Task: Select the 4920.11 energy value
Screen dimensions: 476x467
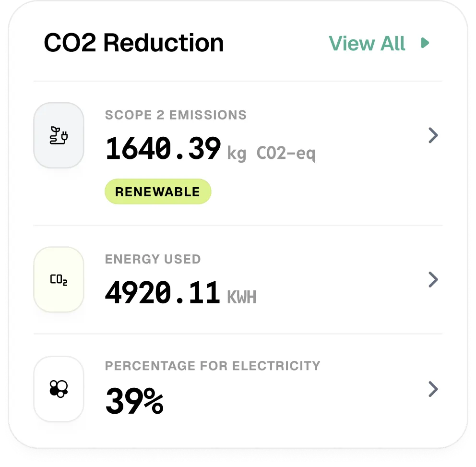Action: pos(163,293)
